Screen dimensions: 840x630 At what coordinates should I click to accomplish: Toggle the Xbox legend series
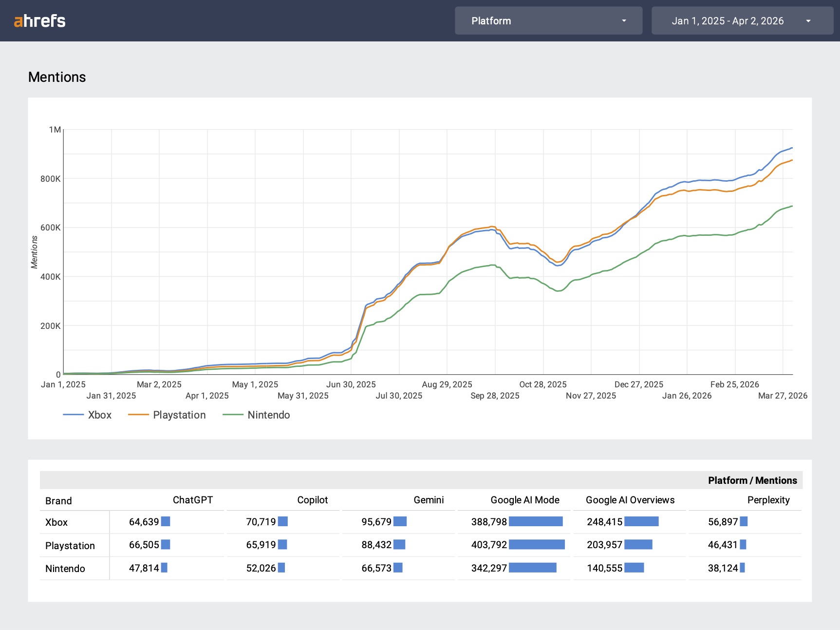point(99,415)
